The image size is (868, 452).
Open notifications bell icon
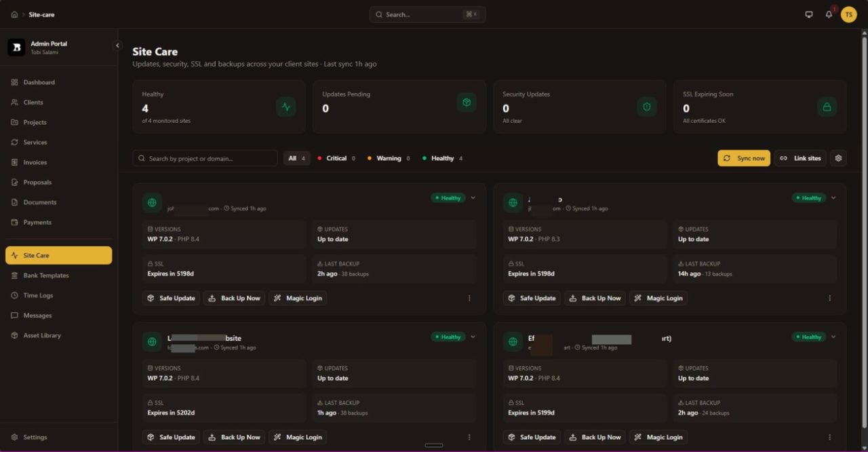(829, 14)
